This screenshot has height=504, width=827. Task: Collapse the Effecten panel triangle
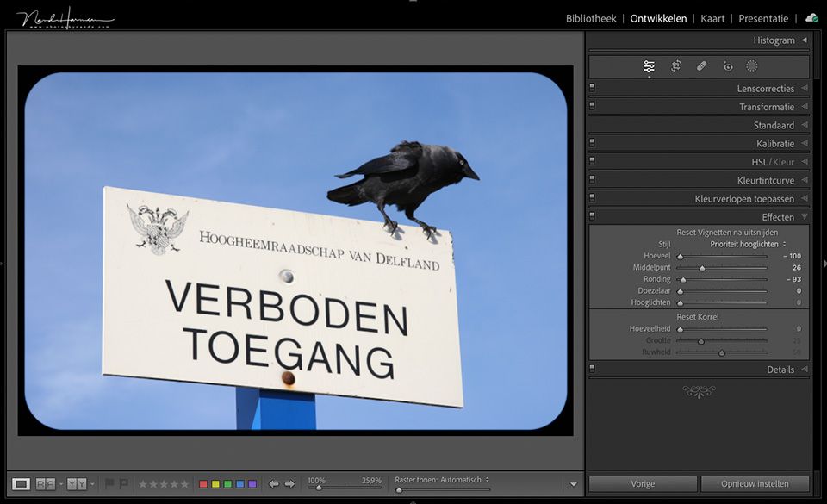coord(805,217)
